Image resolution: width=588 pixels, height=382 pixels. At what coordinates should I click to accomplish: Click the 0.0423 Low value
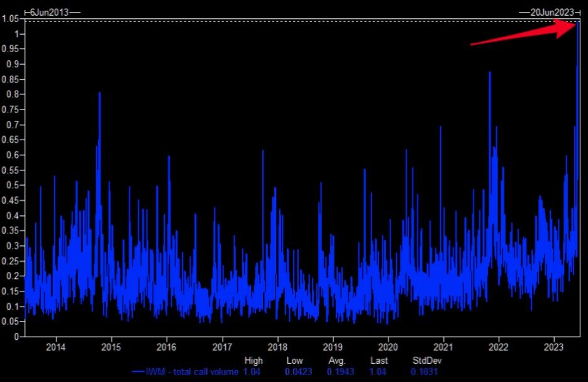(x=298, y=372)
